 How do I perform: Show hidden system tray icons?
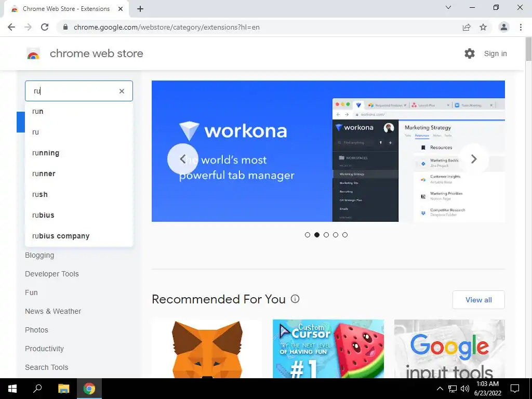pos(440,389)
